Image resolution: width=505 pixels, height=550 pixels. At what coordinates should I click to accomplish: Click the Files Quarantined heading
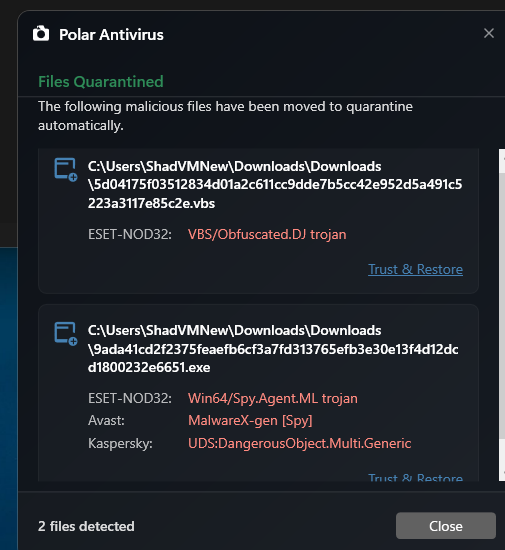click(101, 82)
